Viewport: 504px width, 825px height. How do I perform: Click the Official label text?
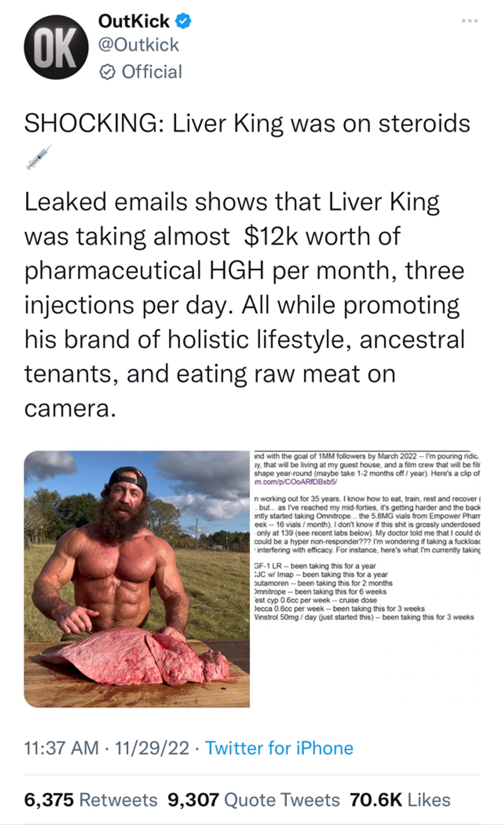[x=152, y=72]
